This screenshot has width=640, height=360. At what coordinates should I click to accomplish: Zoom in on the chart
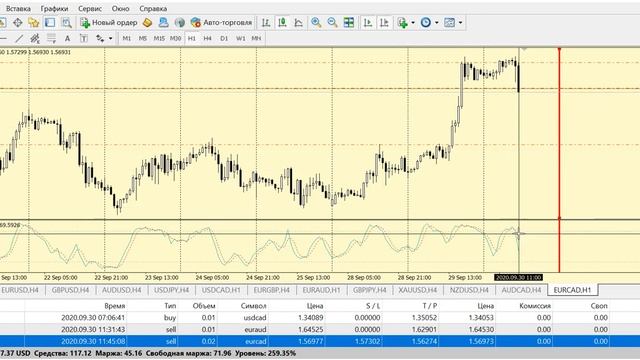316,23
